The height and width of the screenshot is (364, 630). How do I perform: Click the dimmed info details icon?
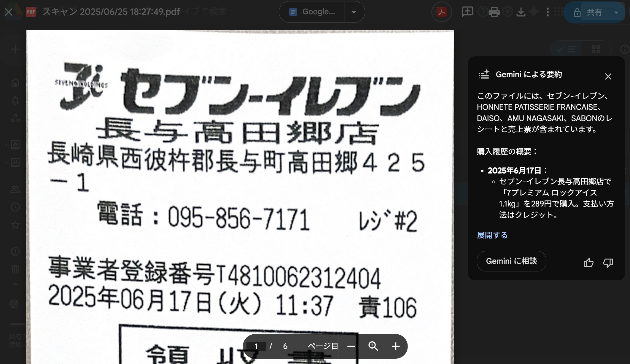pos(625,49)
